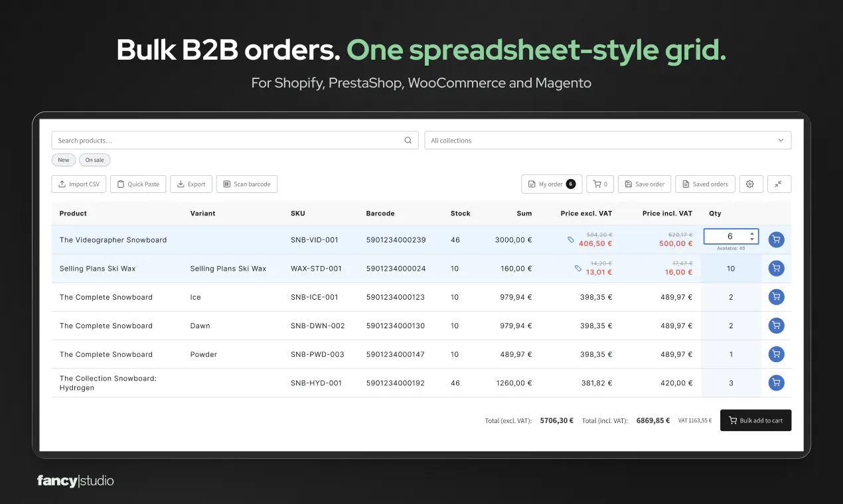Add Collection Snowboard Hydrogen to cart
843x504 pixels.
[x=776, y=383]
